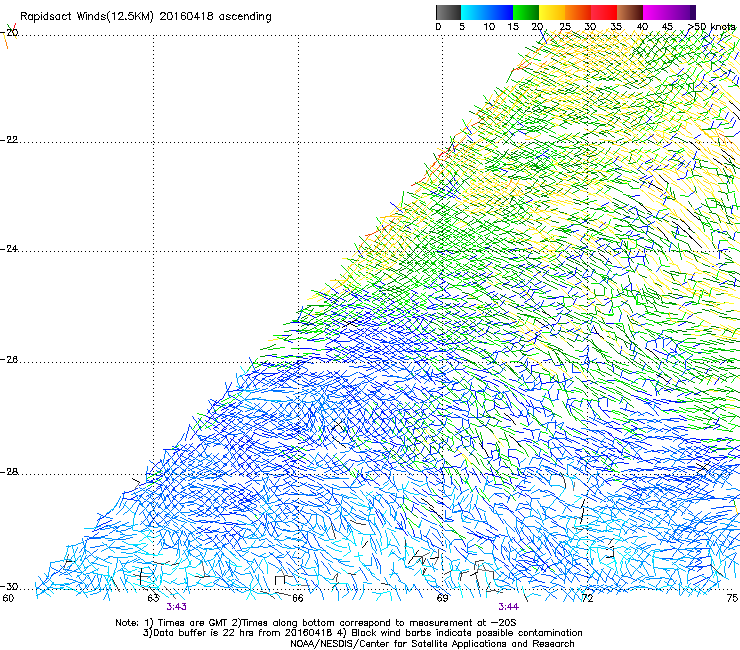Select the 3:44 pass time marker
The image size is (740, 650).
pyautogui.click(x=508, y=607)
